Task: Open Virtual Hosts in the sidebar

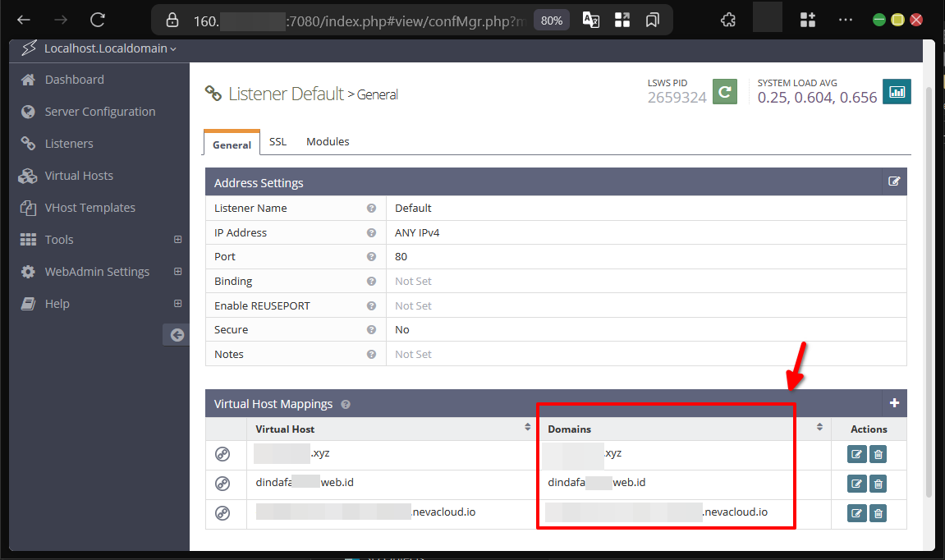Action: 78,176
